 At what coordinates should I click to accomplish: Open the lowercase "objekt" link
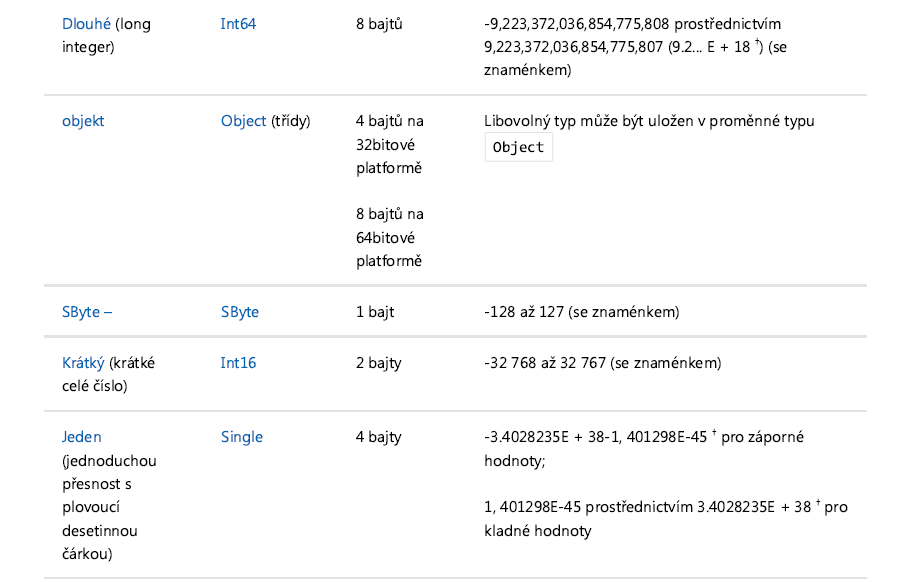click(83, 121)
